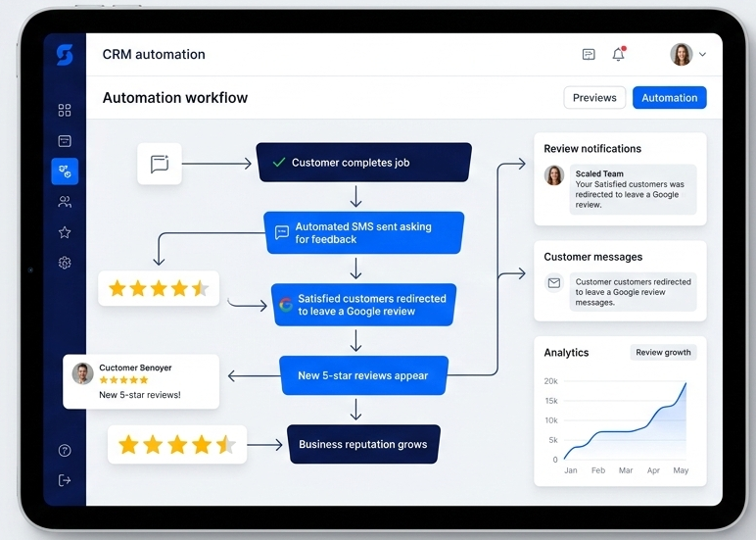756x540 pixels.
Task: Select the Customer completes job step
Action: point(363,163)
